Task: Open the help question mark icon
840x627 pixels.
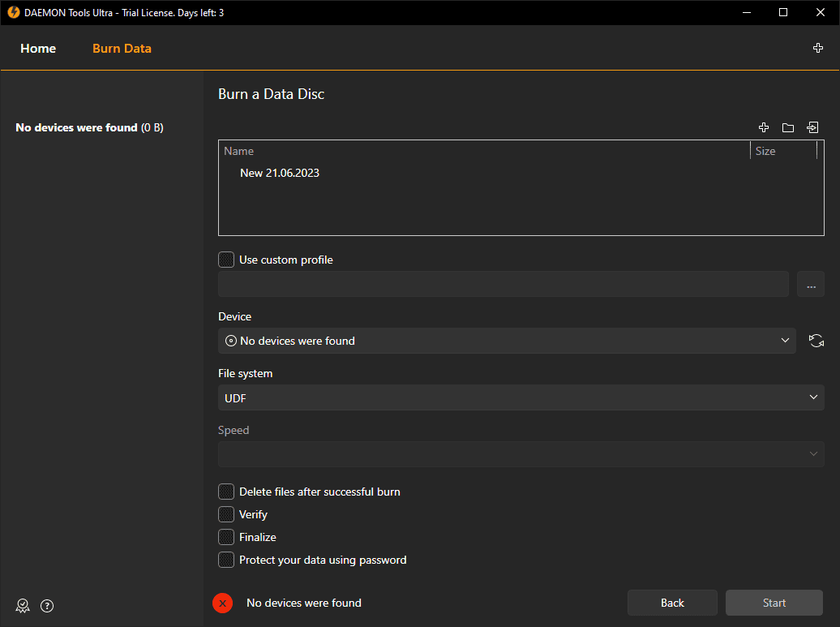Action: point(47,606)
